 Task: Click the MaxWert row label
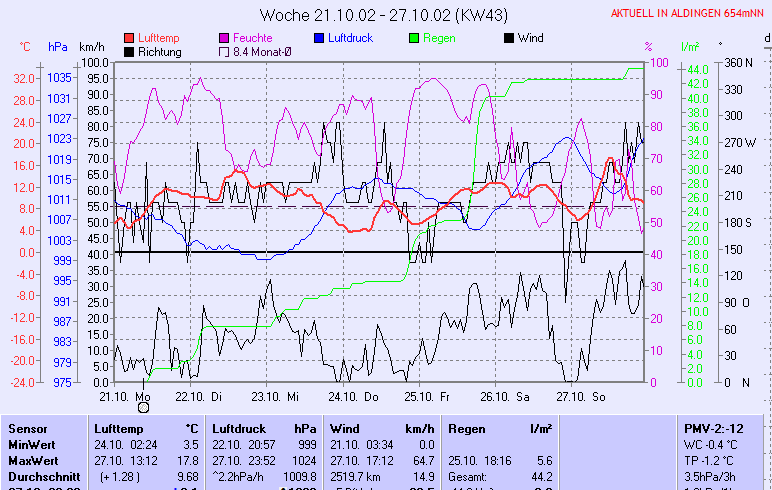(33, 460)
